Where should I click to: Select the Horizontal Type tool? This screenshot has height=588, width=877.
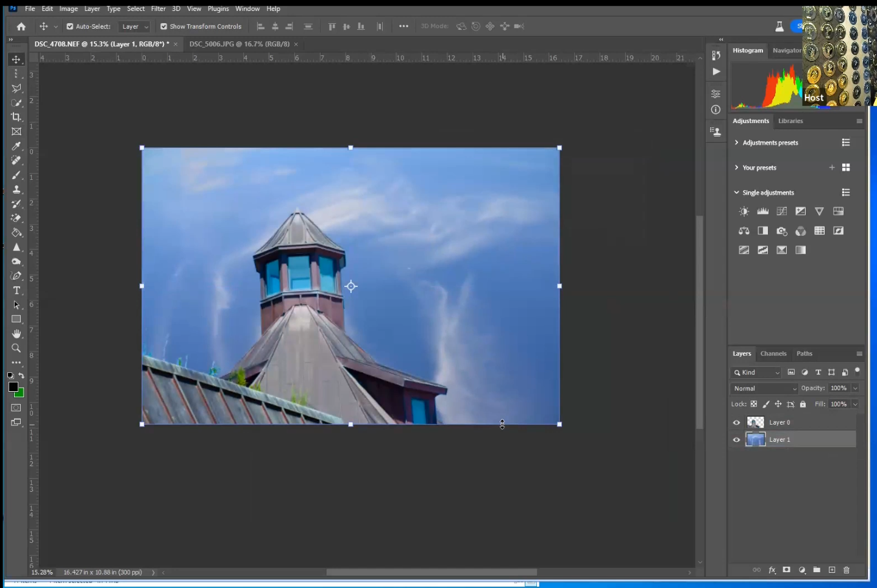16,291
